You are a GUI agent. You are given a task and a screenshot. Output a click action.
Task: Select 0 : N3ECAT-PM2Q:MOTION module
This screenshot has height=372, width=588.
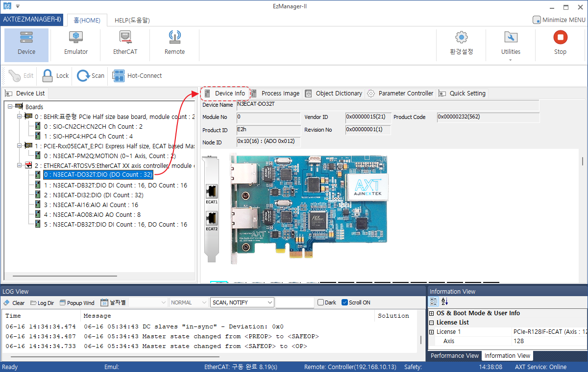[110, 156]
